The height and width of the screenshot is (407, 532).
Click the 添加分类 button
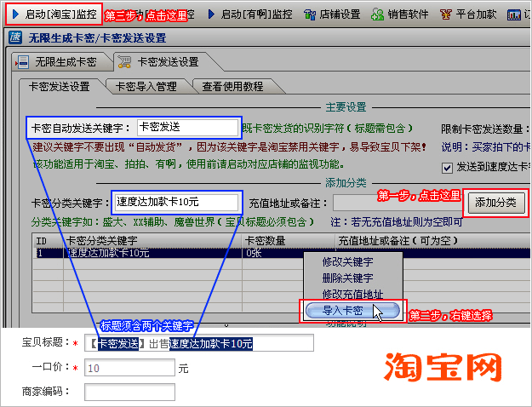point(495,203)
